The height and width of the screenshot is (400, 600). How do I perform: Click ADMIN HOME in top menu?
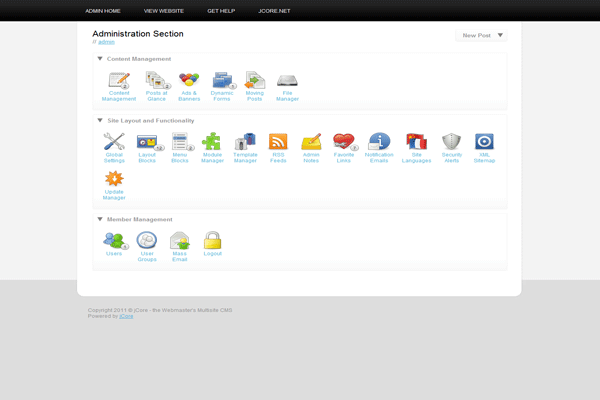[x=103, y=10]
